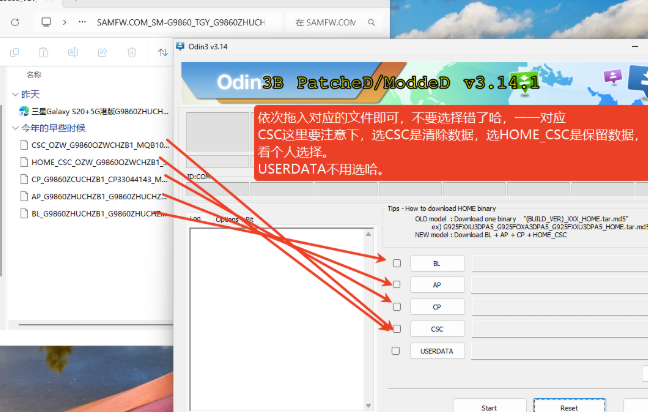Click the Odin3 window title icon
The height and width of the screenshot is (412, 648).
180,46
